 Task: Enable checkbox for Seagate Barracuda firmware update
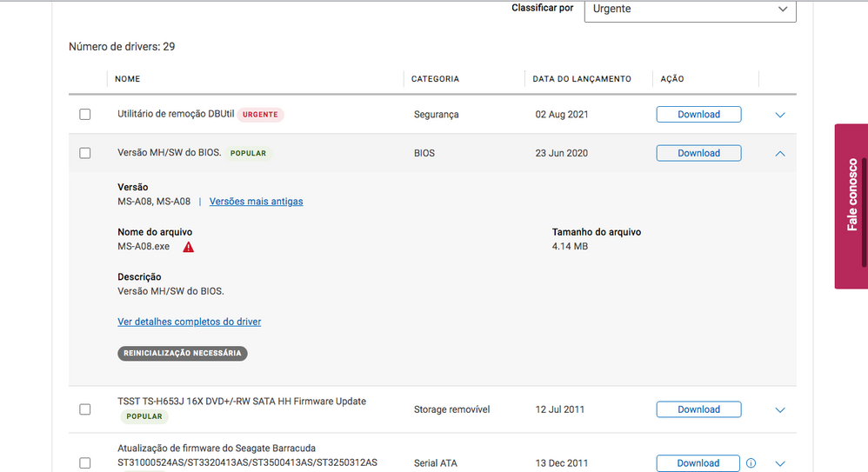click(85, 463)
